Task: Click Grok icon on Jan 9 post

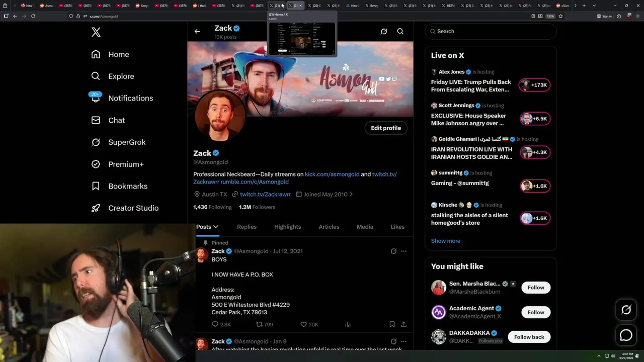Action: (393, 341)
